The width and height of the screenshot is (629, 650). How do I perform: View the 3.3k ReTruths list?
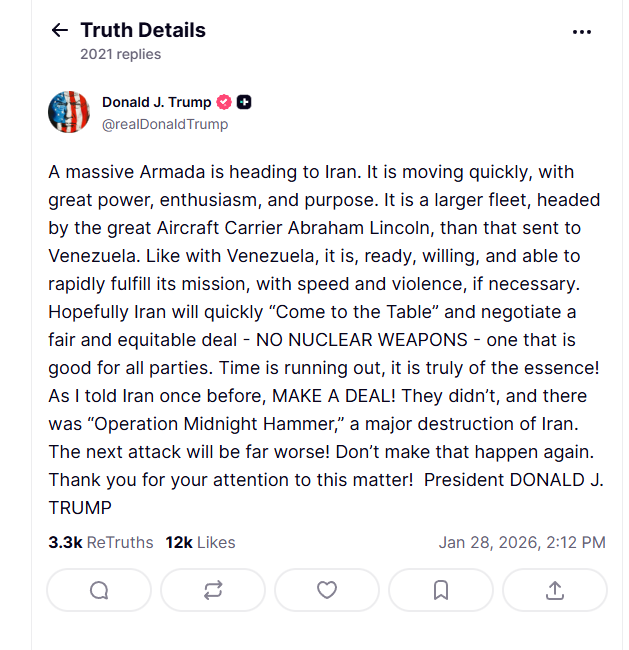coord(101,543)
